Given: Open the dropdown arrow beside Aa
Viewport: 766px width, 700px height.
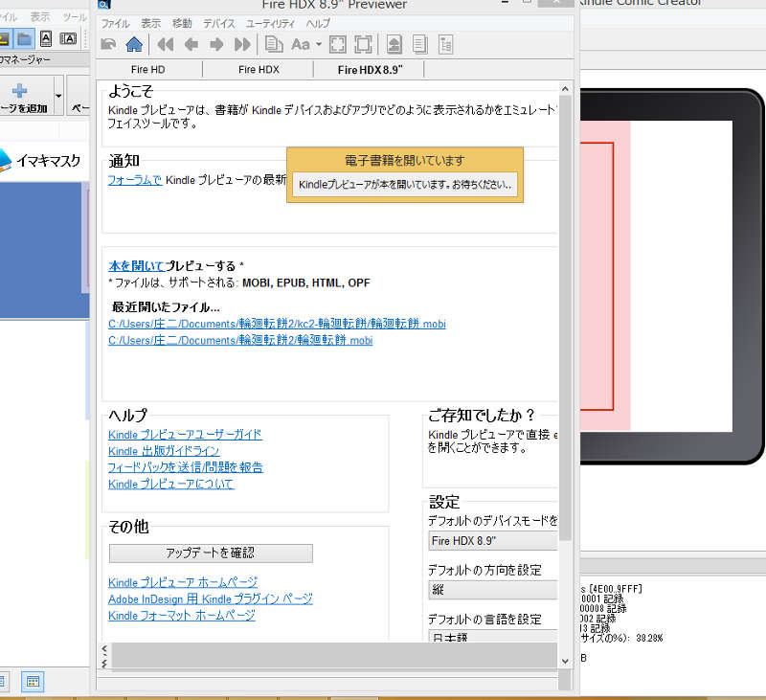Looking at the screenshot, I should click(x=319, y=44).
